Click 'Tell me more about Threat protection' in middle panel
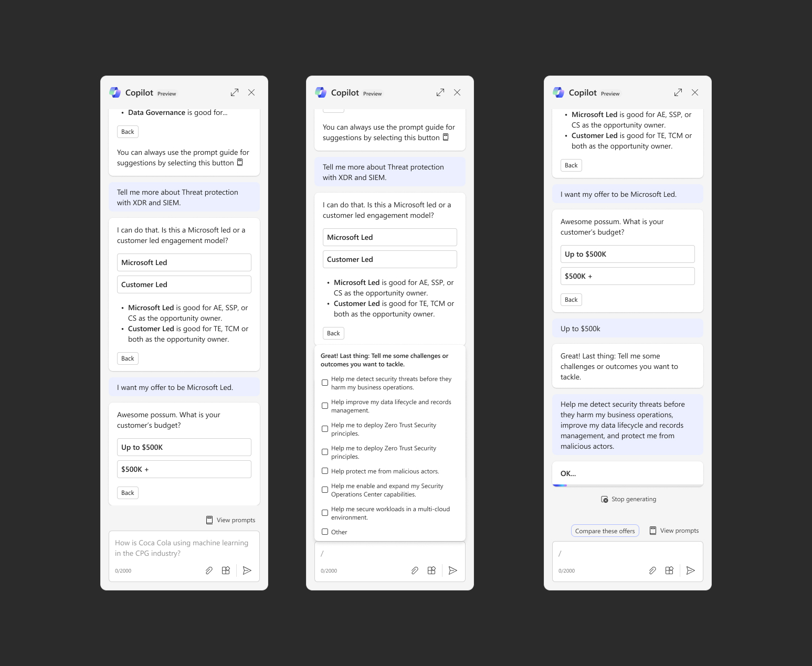 [x=390, y=172]
